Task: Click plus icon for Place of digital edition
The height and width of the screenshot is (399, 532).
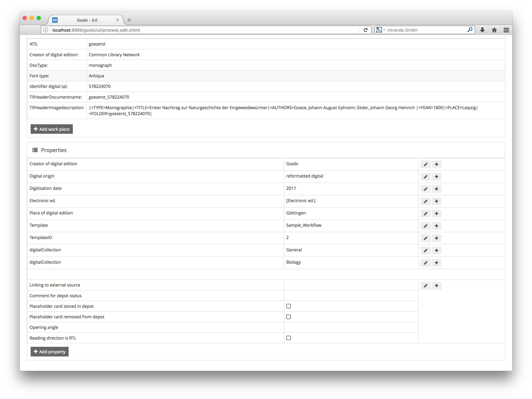Action: tap(436, 213)
